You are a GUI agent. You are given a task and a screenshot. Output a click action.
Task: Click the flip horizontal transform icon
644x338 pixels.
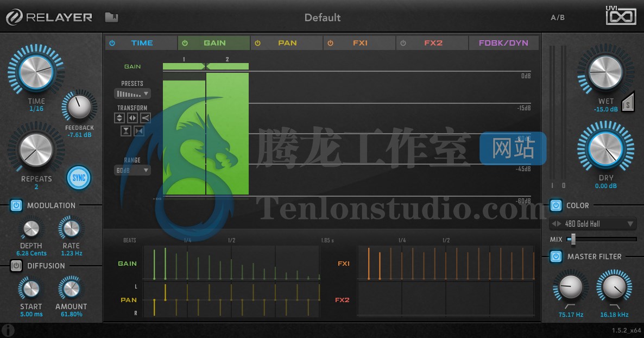(x=132, y=118)
